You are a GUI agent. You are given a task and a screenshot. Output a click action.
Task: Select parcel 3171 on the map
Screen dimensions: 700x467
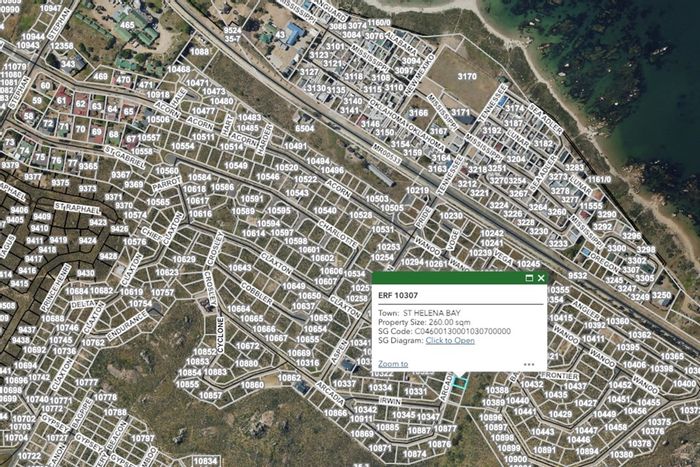(x=460, y=113)
